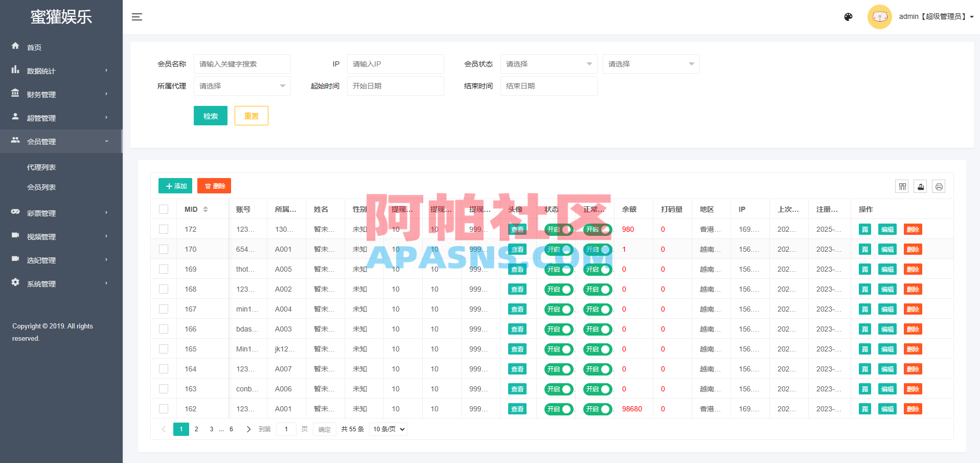The height and width of the screenshot is (463, 980).
Task: Click the 检索 search button
Action: coord(210,116)
